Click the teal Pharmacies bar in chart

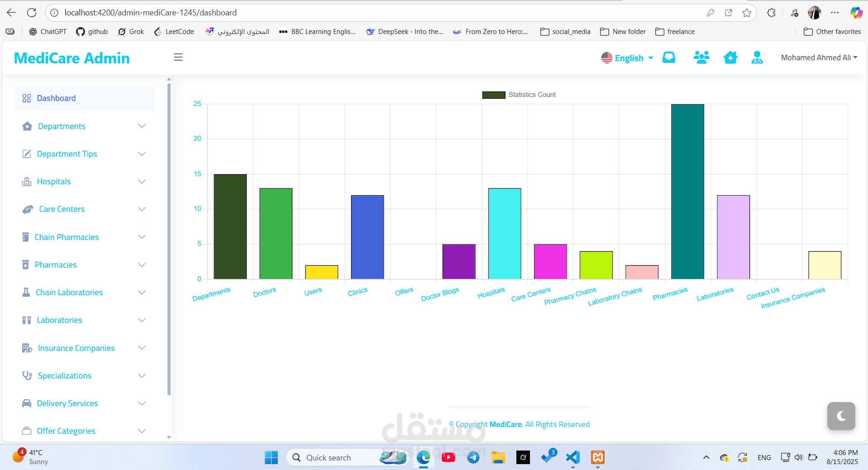687,192
